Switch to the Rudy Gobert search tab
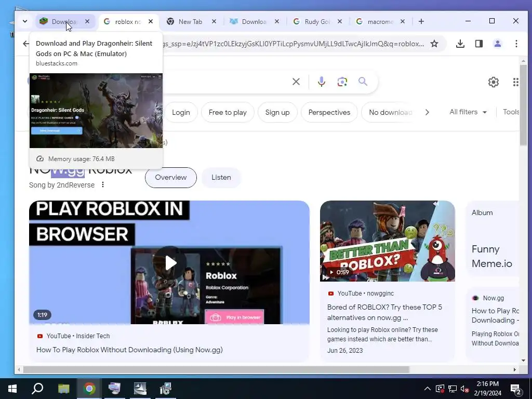Screen dimensions: 532x399 coord(317,21)
